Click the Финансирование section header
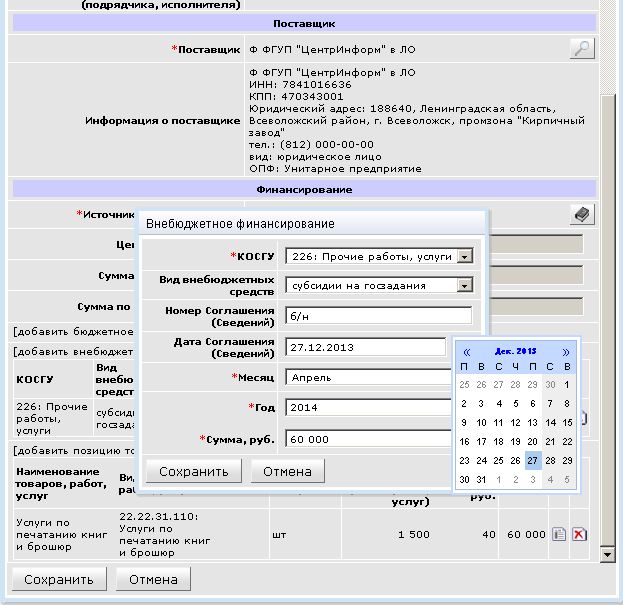The width and height of the screenshot is (623, 605). pyautogui.click(x=304, y=189)
